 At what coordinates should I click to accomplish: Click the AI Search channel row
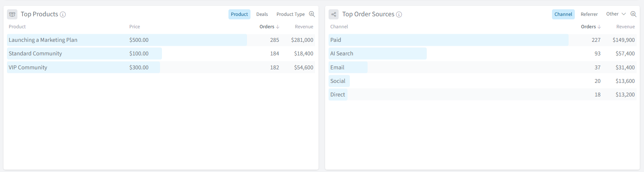tap(342, 53)
